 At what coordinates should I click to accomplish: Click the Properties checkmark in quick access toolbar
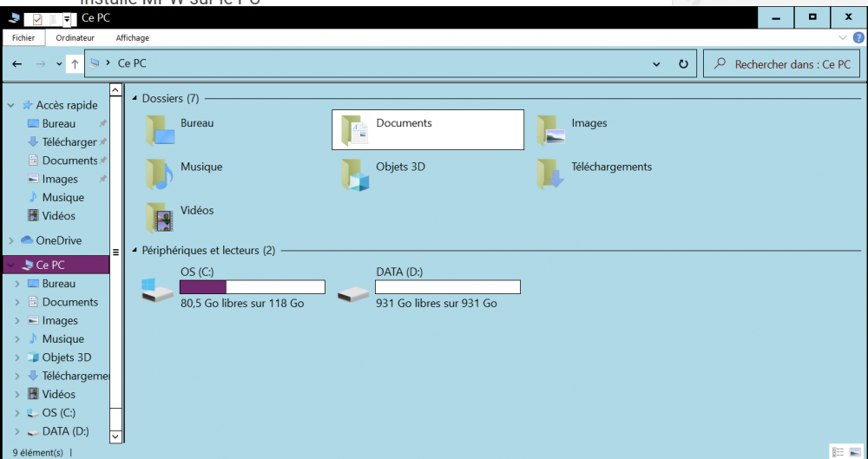point(37,18)
